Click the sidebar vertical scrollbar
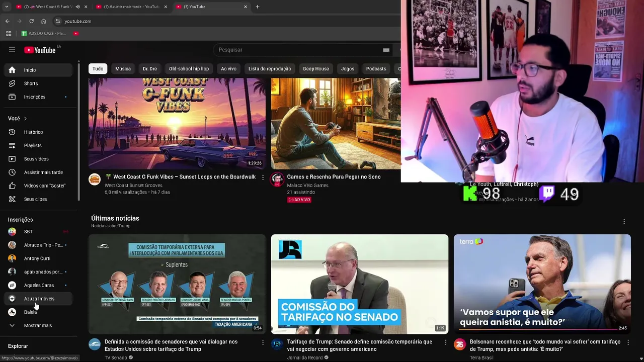 coord(78,131)
